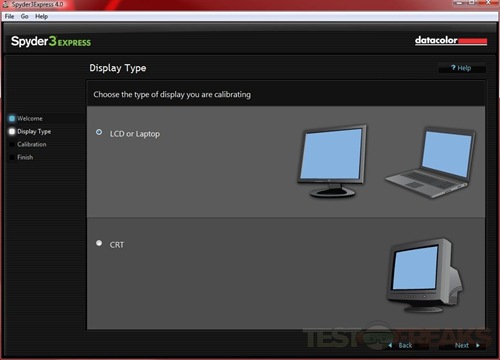500x360 pixels.
Task: Choose the CRT radio button
Action: 99,243
